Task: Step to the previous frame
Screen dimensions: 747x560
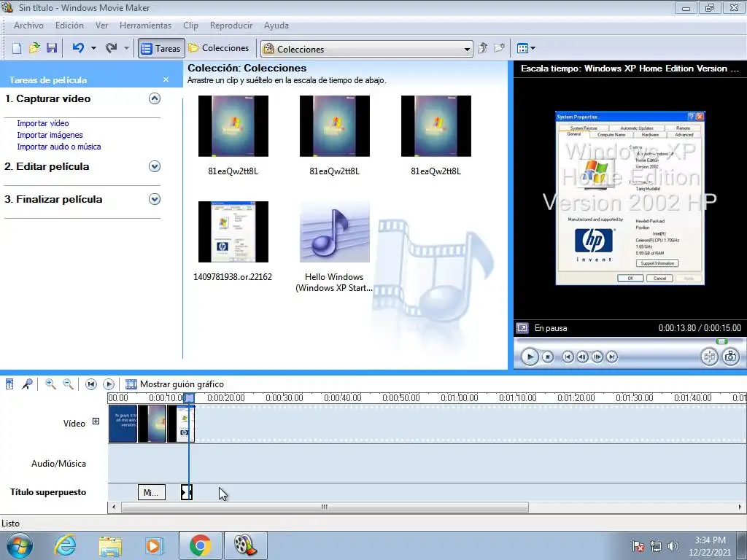Action: 582,357
